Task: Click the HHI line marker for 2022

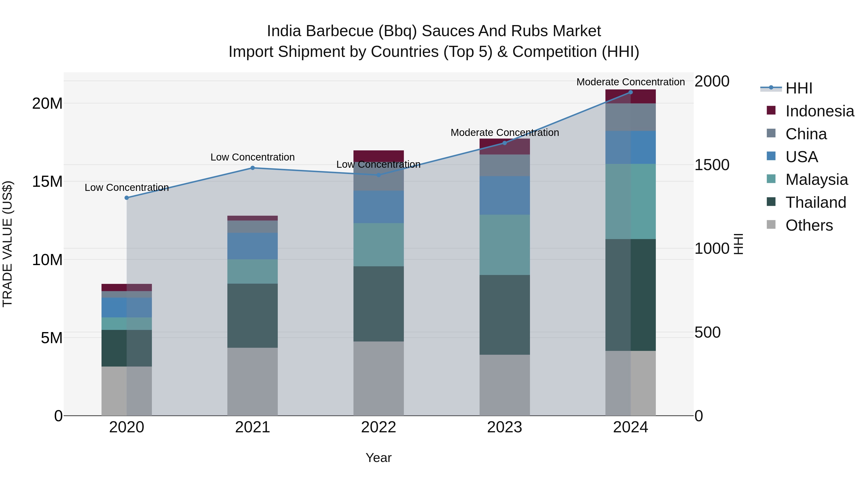Action: tap(378, 175)
